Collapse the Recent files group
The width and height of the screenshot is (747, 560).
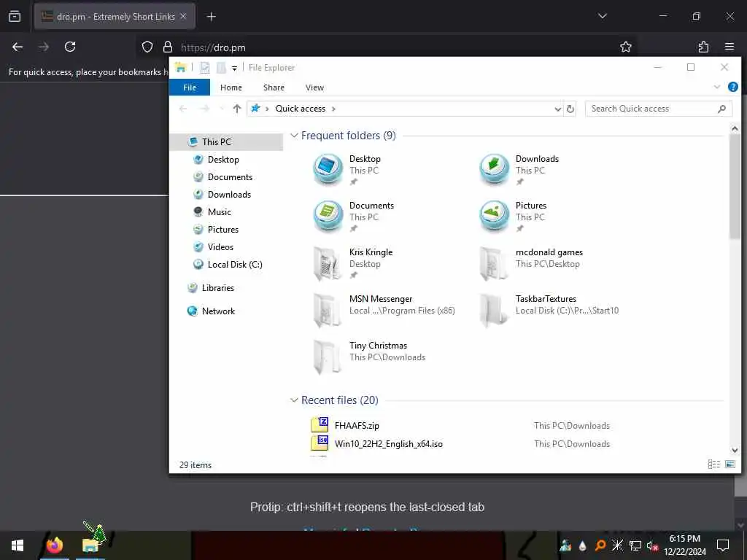pos(294,400)
